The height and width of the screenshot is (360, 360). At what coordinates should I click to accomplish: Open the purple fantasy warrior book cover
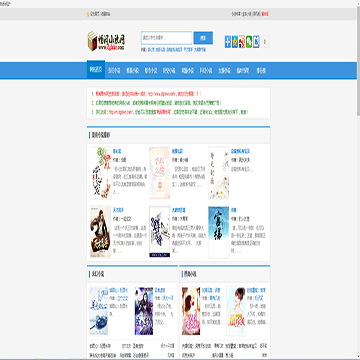[144, 311]
